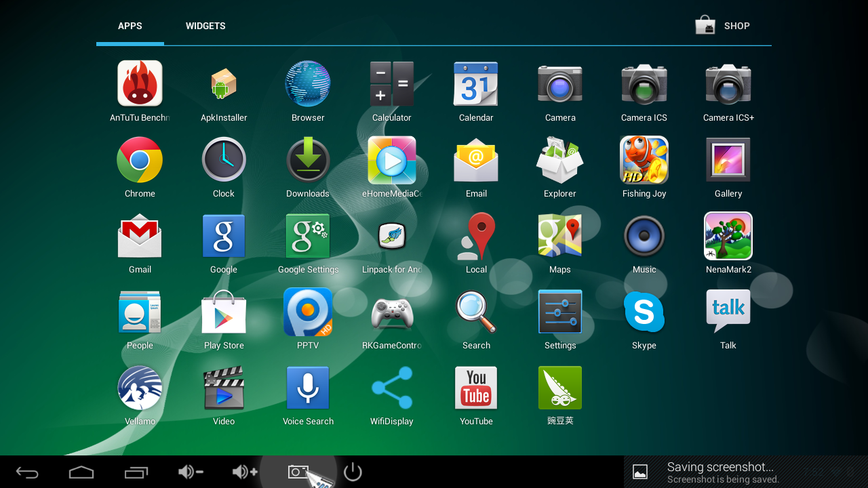Image resolution: width=868 pixels, height=488 pixels.
Task: Launch the PPTV app
Action: pyautogui.click(x=308, y=312)
